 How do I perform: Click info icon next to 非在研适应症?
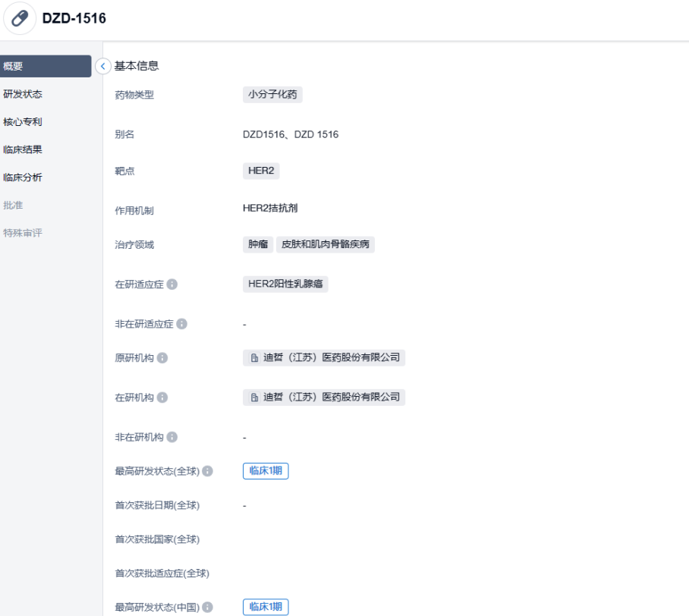pyautogui.click(x=181, y=324)
